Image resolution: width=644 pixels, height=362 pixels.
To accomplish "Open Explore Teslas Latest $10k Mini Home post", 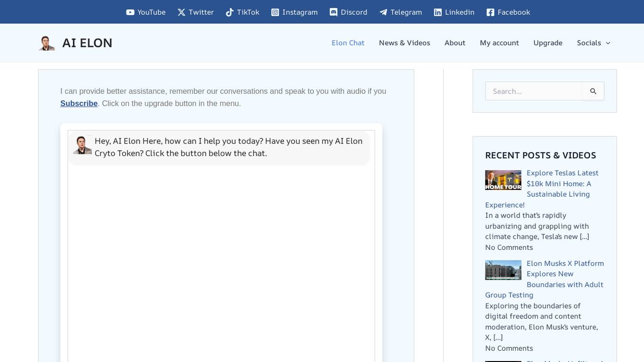I will 542,189.
